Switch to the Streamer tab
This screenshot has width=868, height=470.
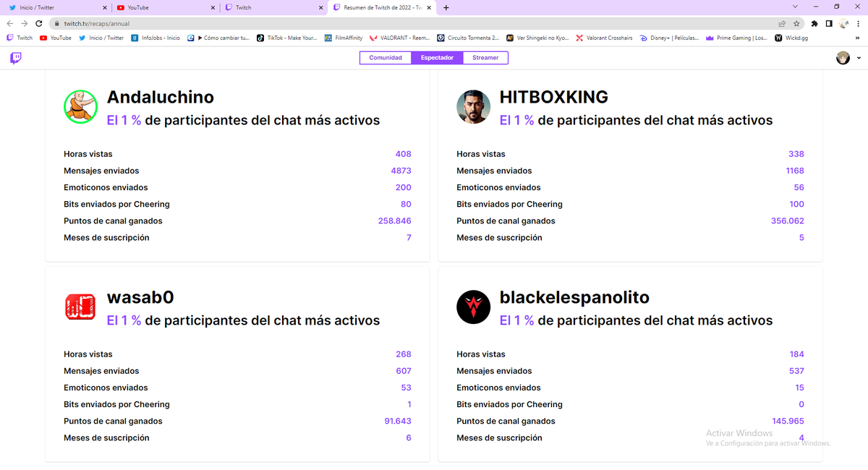click(x=485, y=57)
